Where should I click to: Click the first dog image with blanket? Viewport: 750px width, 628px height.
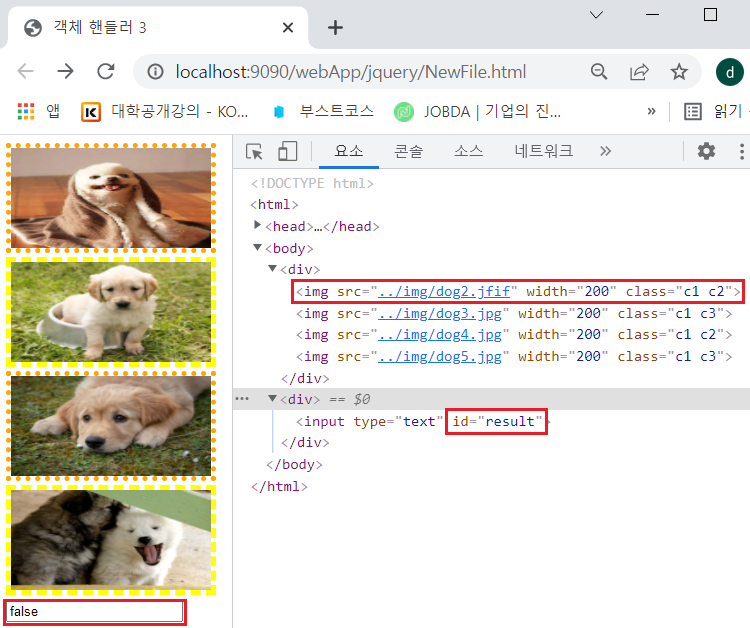111,198
